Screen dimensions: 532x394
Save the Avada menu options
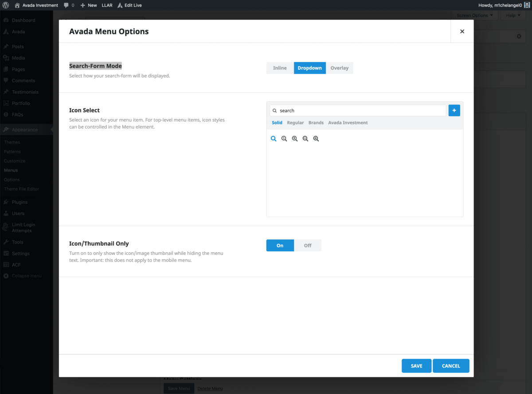pos(416,366)
